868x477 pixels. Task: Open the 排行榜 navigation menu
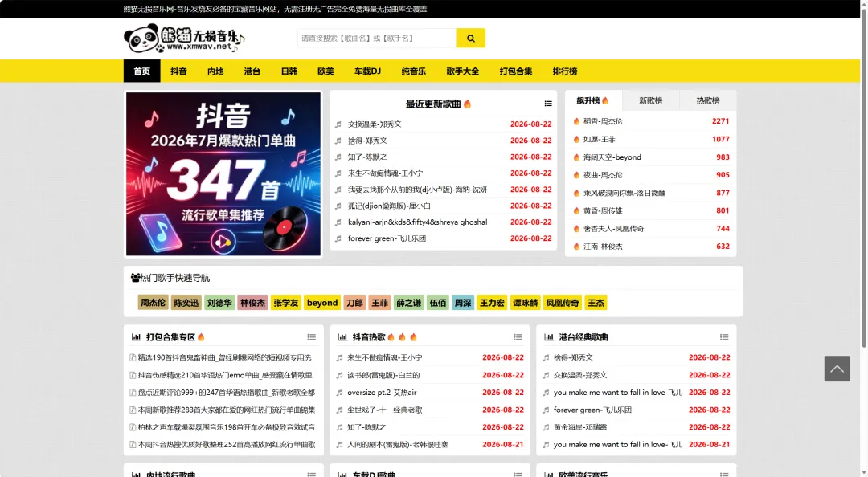coord(565,71)
